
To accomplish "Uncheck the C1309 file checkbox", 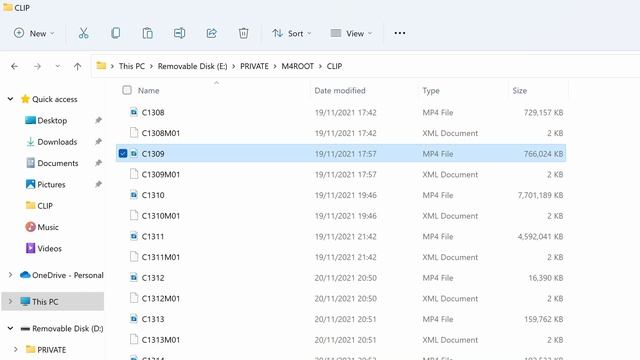I will point(123,153).
